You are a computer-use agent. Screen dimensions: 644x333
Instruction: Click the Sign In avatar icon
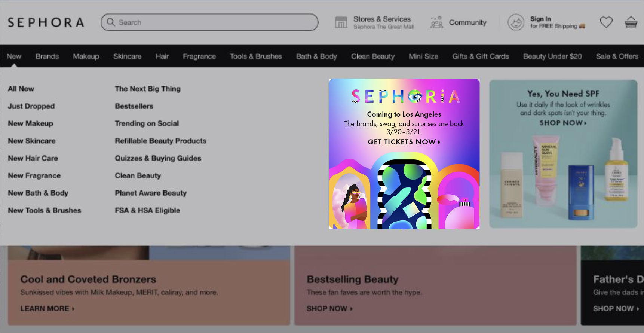(x=516, y=22)
